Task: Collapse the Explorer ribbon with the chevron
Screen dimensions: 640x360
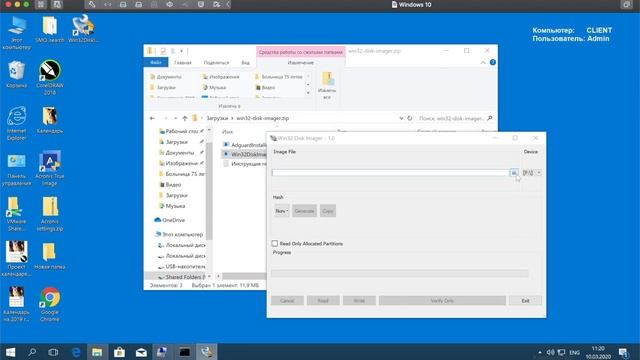Action: point(483,62)
